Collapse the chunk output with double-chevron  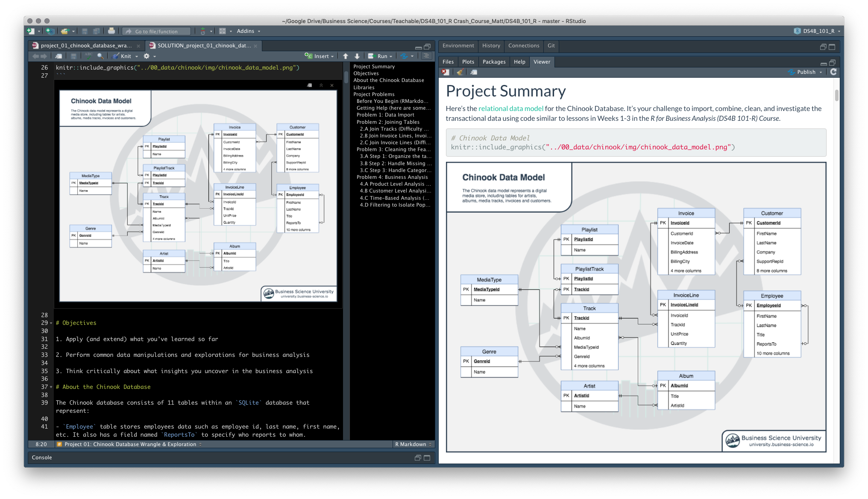tap(321, 85)
